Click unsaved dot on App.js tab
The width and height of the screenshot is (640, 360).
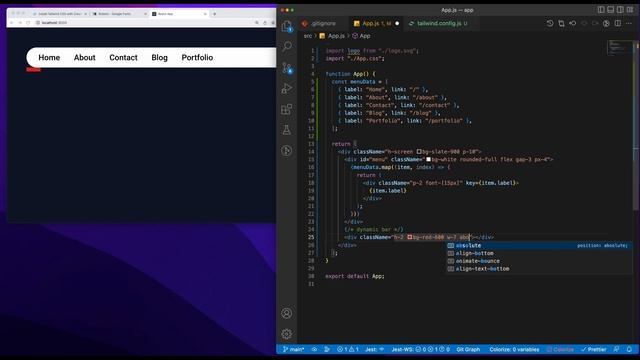click(x=397, y=24)
